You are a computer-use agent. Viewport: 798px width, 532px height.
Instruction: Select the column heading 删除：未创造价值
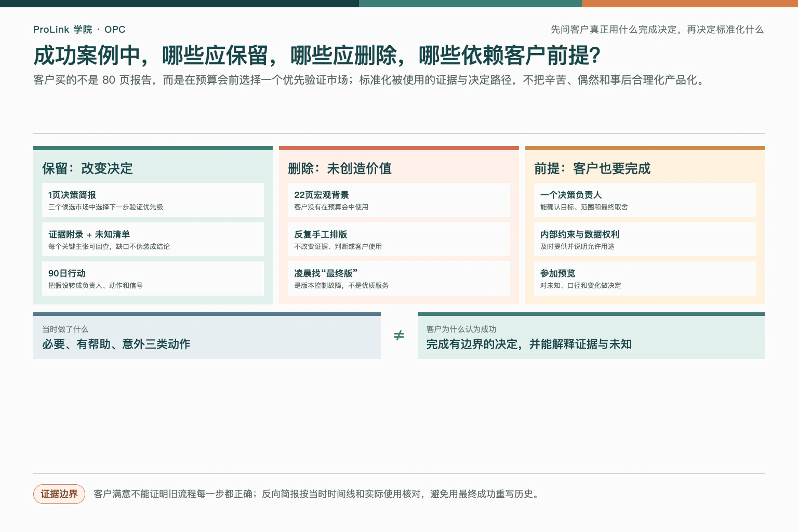(x=340, y=168)
